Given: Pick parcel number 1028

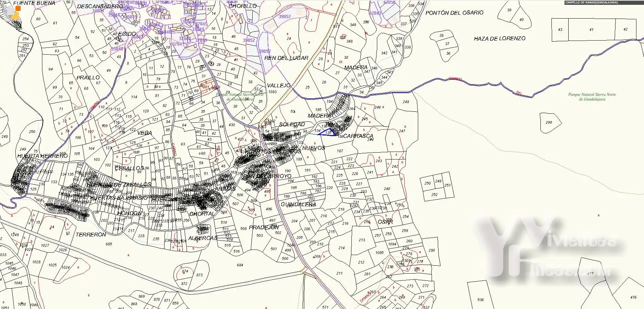Looking at the screenshot, I should point(36,262).
